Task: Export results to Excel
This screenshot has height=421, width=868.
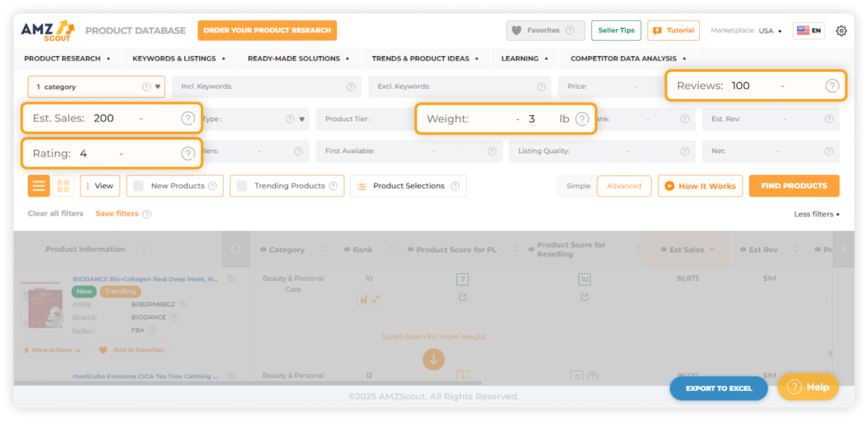Action: pos(718,388)
